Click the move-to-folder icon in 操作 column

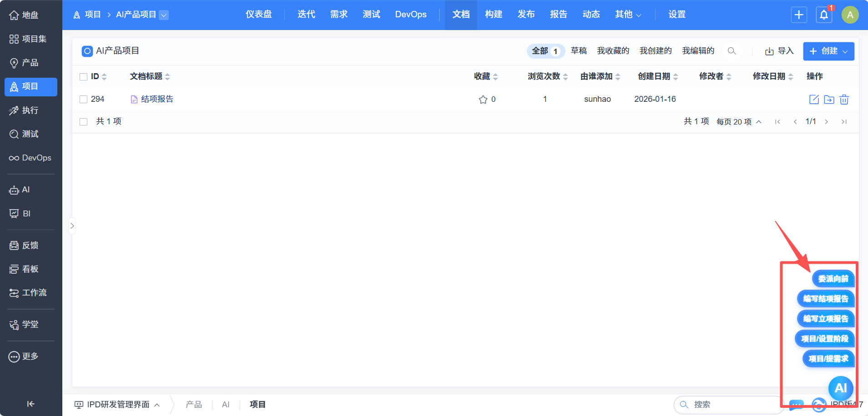(x=829, y=100)
